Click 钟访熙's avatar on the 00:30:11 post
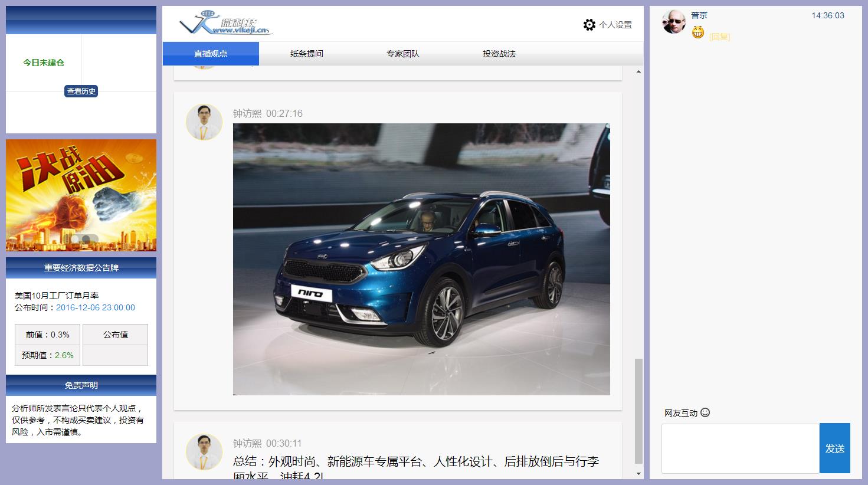This screenshot has width=868, height=485. [x=204, y=451]
